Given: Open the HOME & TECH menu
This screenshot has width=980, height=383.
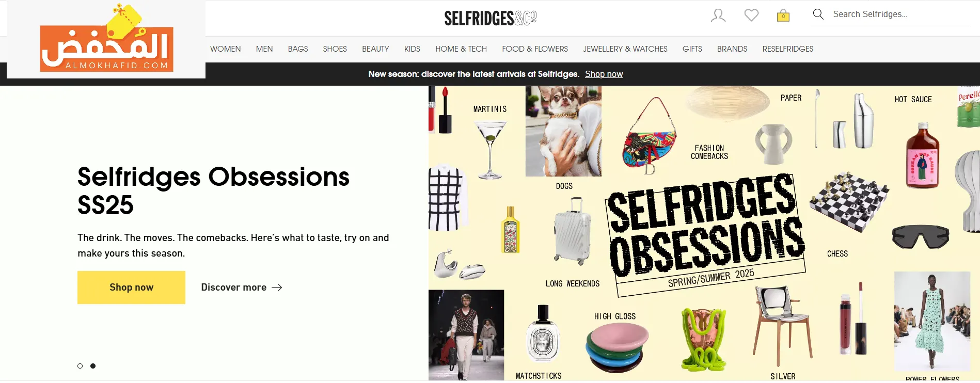Looking at the screenshot, I should pyautogui.click(x=461, y=49).
